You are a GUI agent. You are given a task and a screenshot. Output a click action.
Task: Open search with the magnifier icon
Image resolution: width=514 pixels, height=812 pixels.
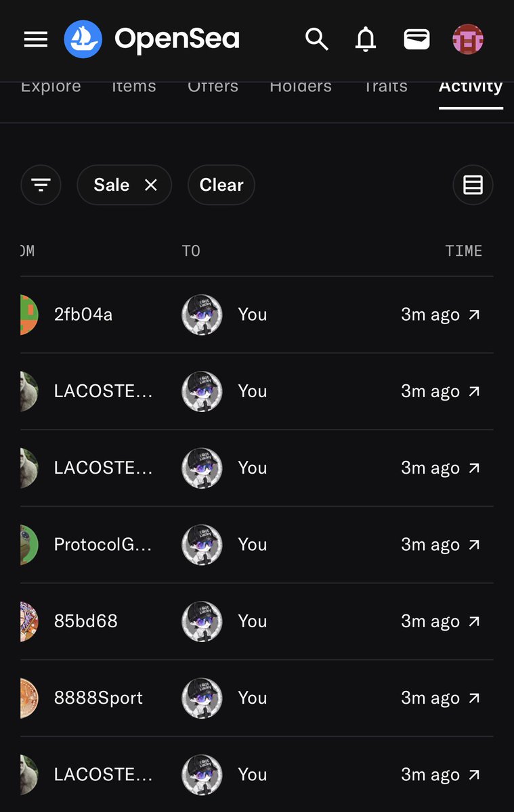pos(316,39)
